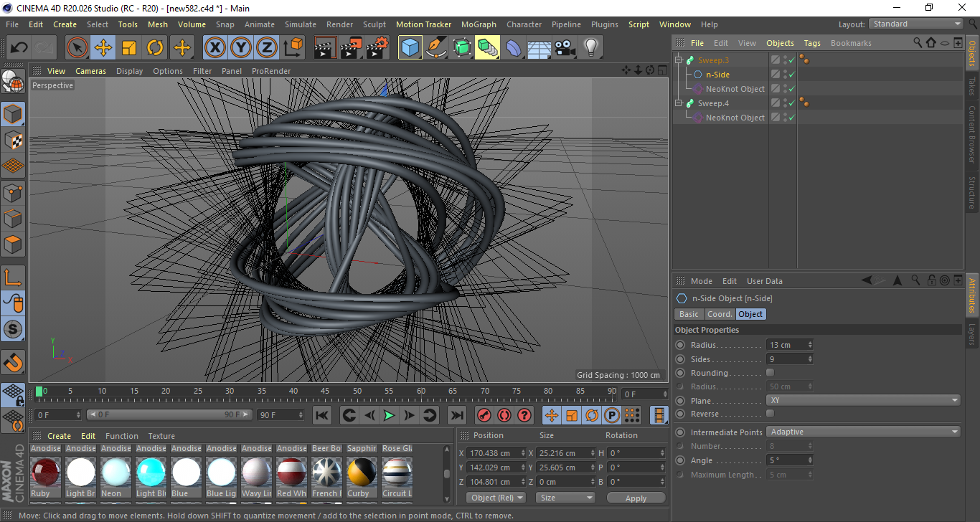Play the animation forward
The width and height of the screenshot is (980, 522).
pyautogui.click(x=389, y=415)
